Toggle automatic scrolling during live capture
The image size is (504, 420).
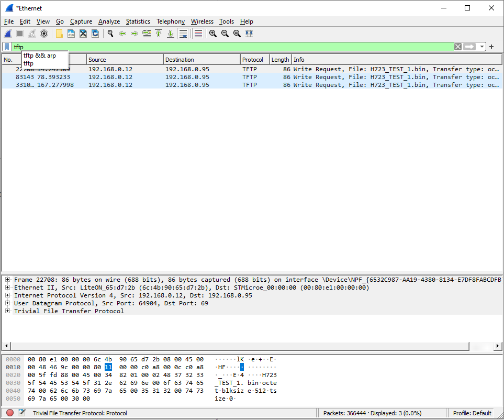point(183,33)
